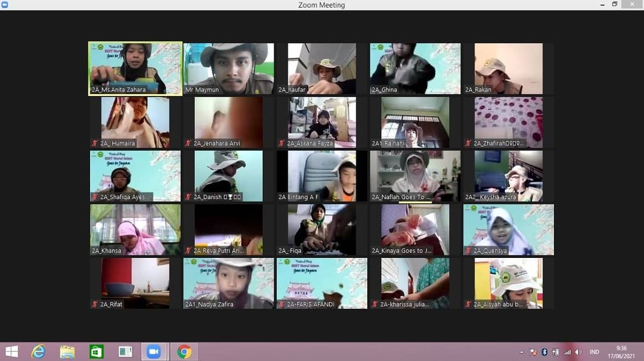Click the muted mic icon on 2A_Quensya

coord(468,251)
